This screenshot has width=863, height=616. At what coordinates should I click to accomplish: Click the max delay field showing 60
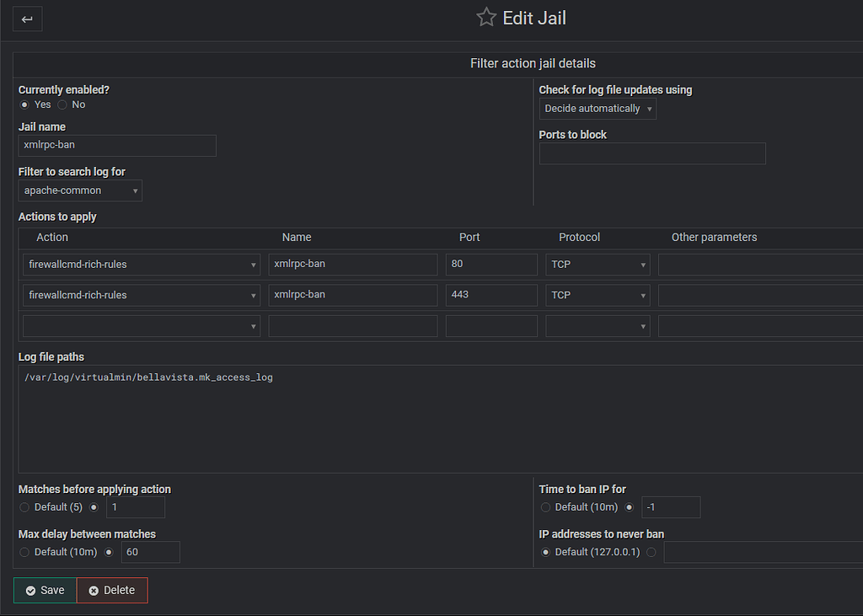tap(150, 552)
